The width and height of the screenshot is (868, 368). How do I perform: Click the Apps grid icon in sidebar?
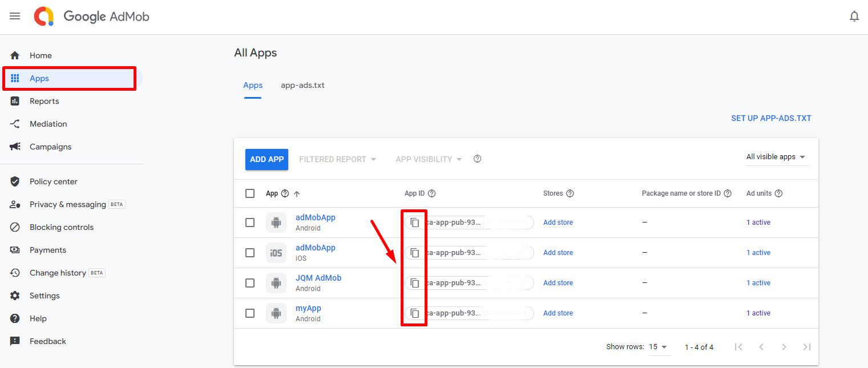(x=15, y=78)
